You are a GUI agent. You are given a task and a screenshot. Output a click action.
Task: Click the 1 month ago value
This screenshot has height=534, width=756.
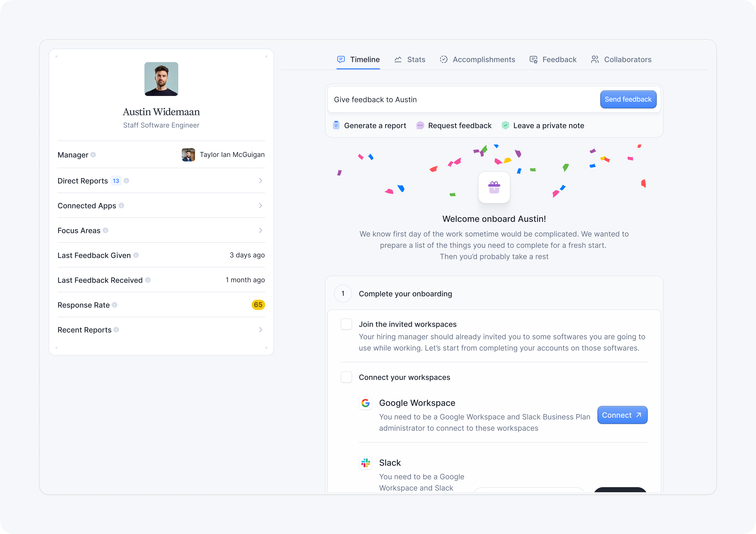[x=245, y=280]
